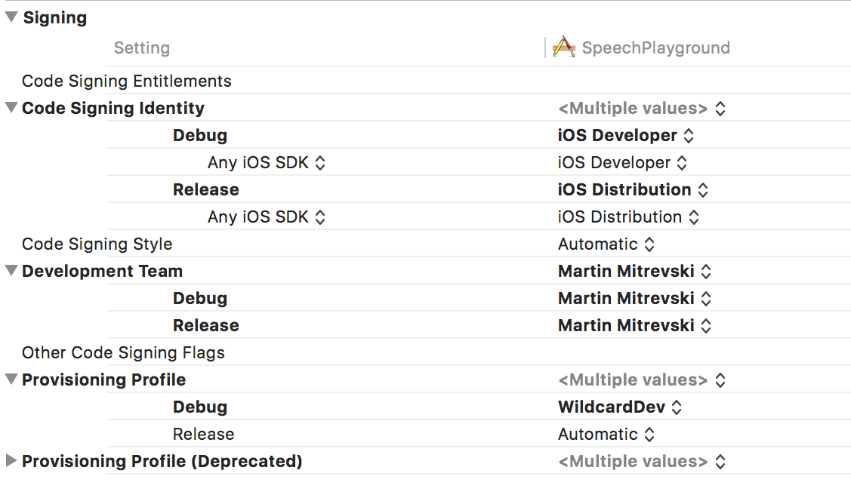Select the Code Signing Entitlements row
The height and width of the screenshot is (504, 851).
127,81
